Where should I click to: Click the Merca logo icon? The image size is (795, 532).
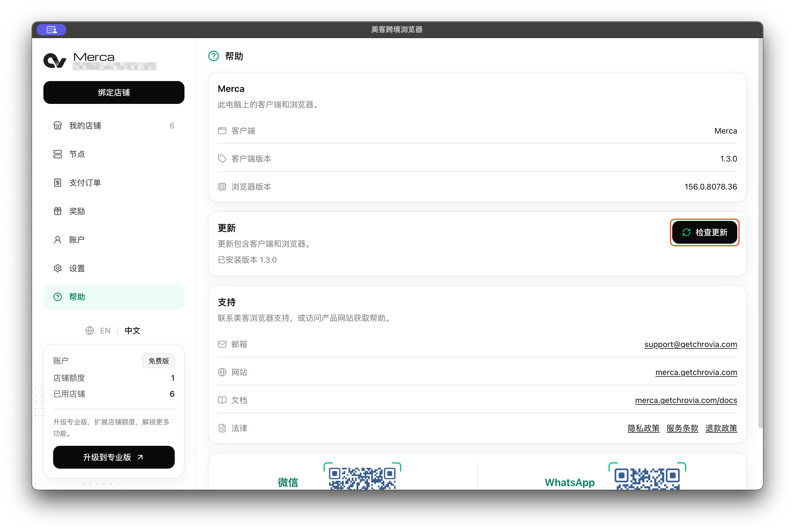55,61
